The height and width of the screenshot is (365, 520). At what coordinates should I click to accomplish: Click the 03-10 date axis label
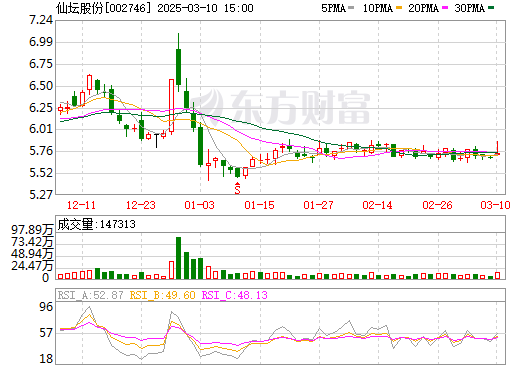point(495,205)
